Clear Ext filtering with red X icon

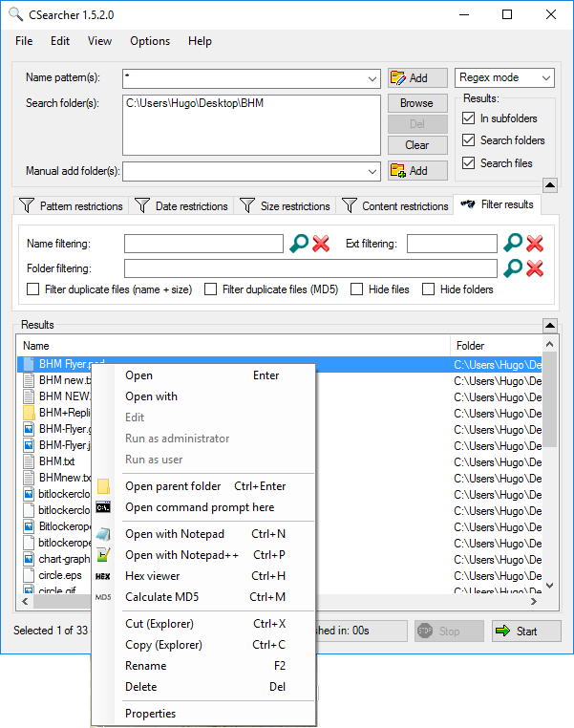pyautogui.click(x=535, y=243)
